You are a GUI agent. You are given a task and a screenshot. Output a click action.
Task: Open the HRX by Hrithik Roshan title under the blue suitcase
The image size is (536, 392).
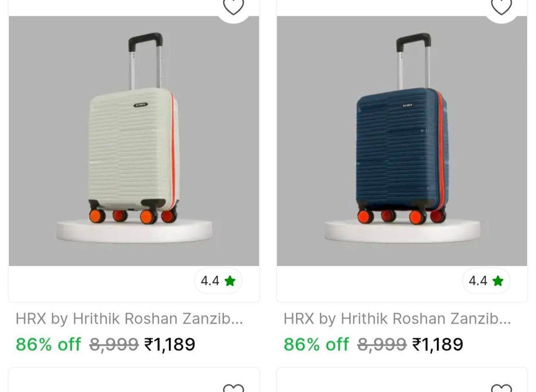(x=398, y=319)
